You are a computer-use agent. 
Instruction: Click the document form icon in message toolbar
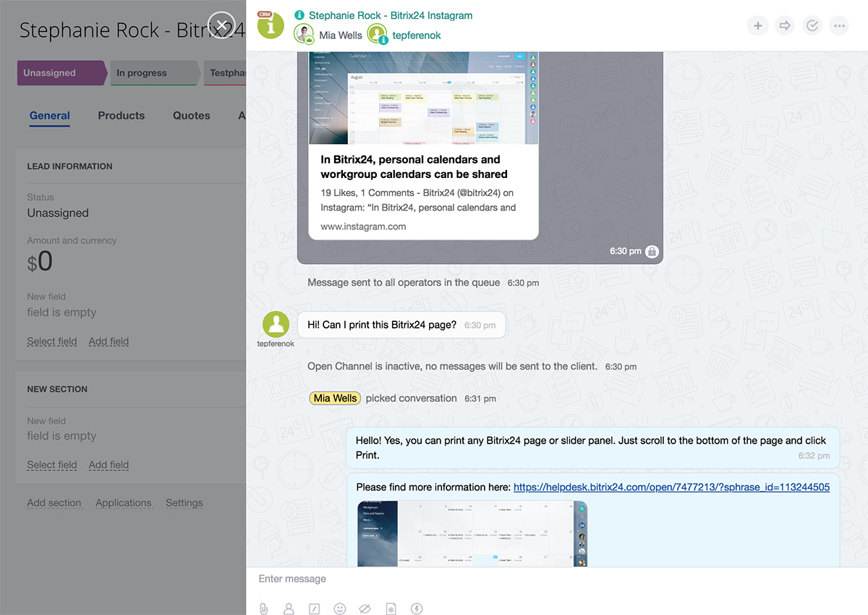pos(391,608)
